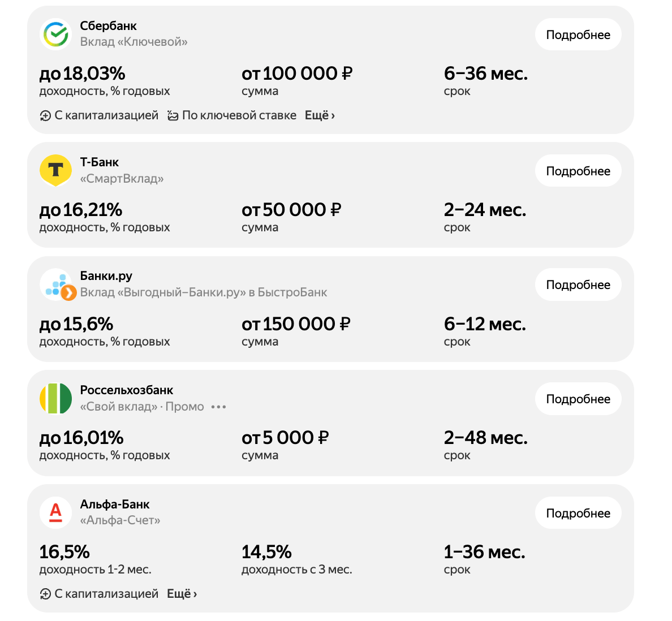Image resolution: width=672 pixels, height=621 pixels.
Task: Click the Т-Банк yellow shield logo
Action: click(x=55, y=171)
